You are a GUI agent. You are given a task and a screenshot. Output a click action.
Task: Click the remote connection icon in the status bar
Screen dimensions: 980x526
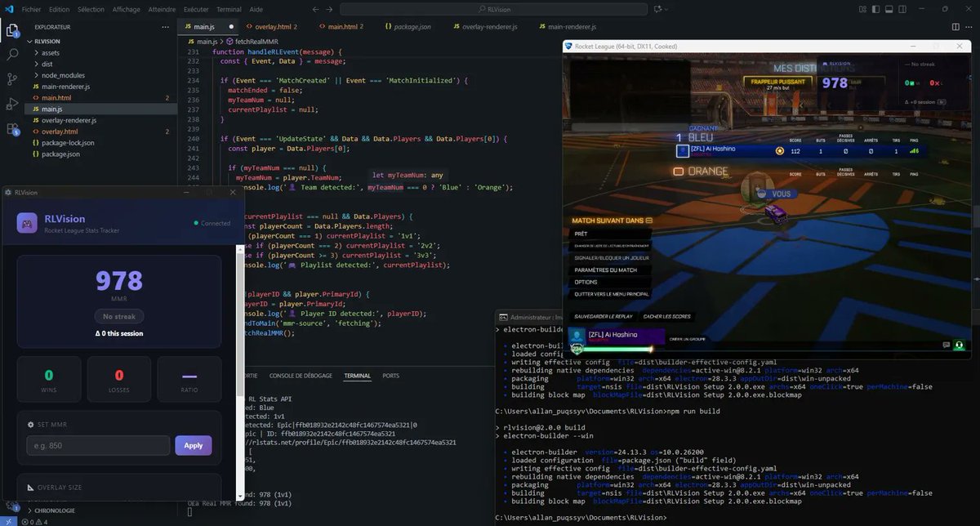pos(9,520)
